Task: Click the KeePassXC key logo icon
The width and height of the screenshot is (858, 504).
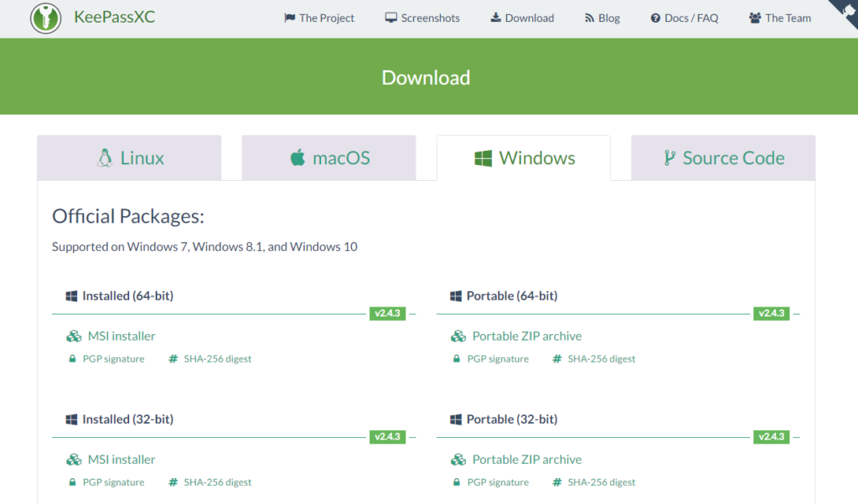Action: click(x=46, y=18)
